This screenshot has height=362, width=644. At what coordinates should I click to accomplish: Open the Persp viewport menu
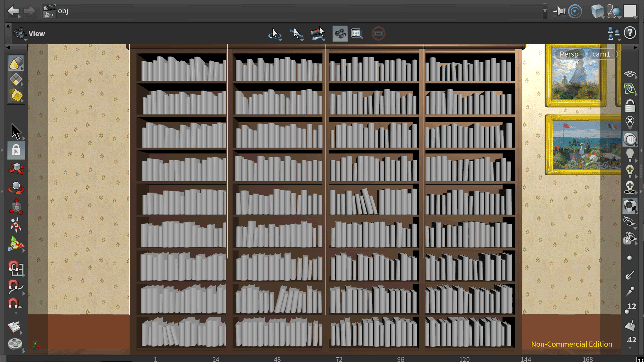(x=570, y=54)
